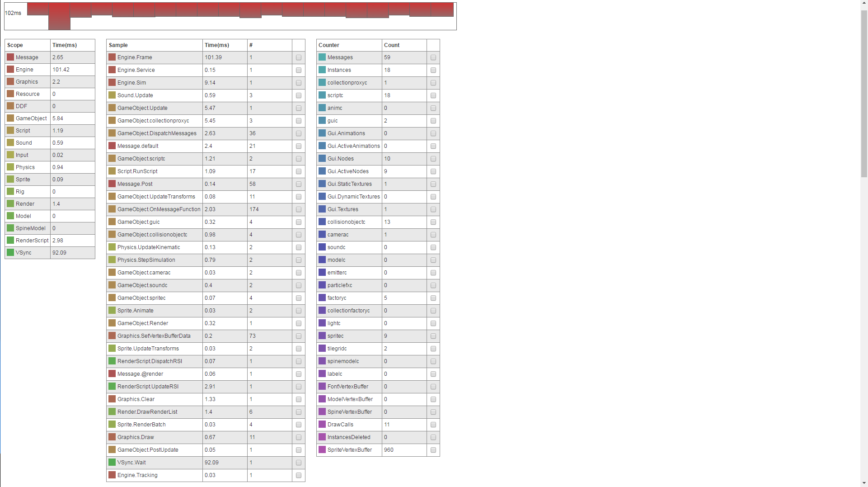868x487 pixels.
Task: Check the GameObject.OnMessageFunction checkbox
Action: (299, 209)
